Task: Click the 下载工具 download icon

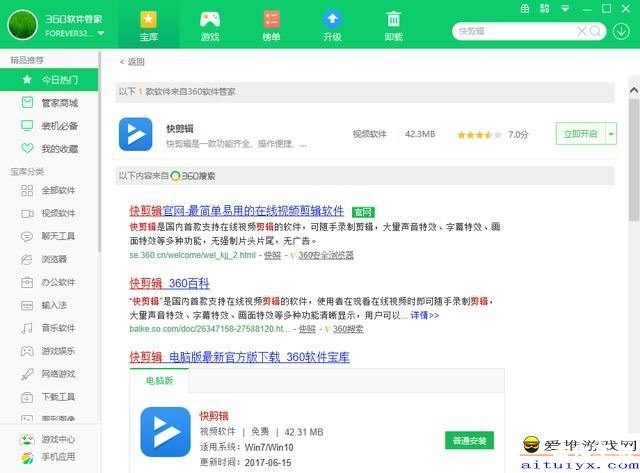Action: (27, 397)
